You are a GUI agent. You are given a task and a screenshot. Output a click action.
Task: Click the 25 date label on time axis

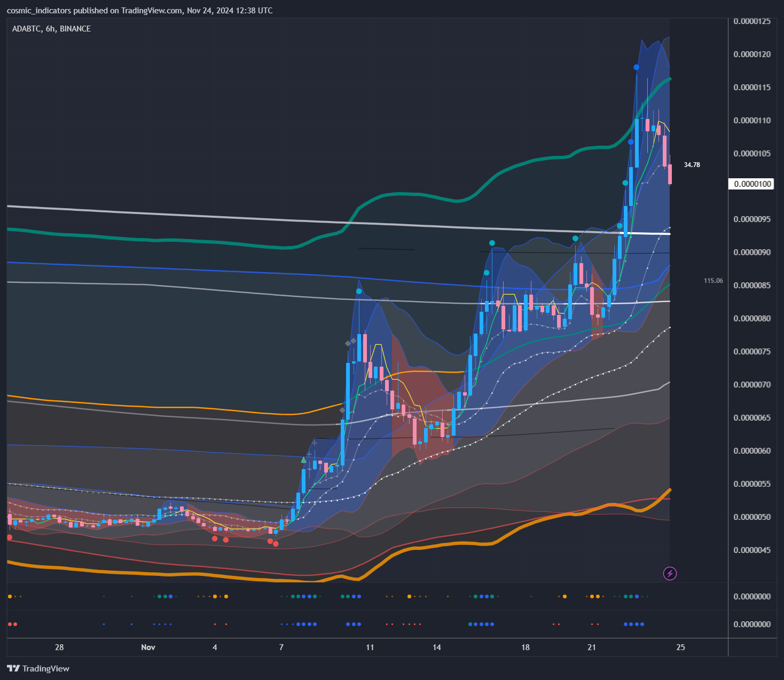point(680,647)
